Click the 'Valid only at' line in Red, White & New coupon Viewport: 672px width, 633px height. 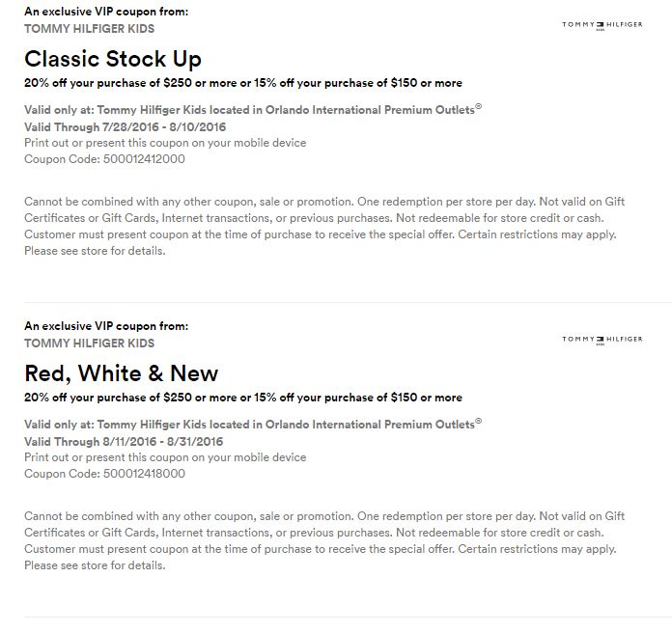pos(253,425)
